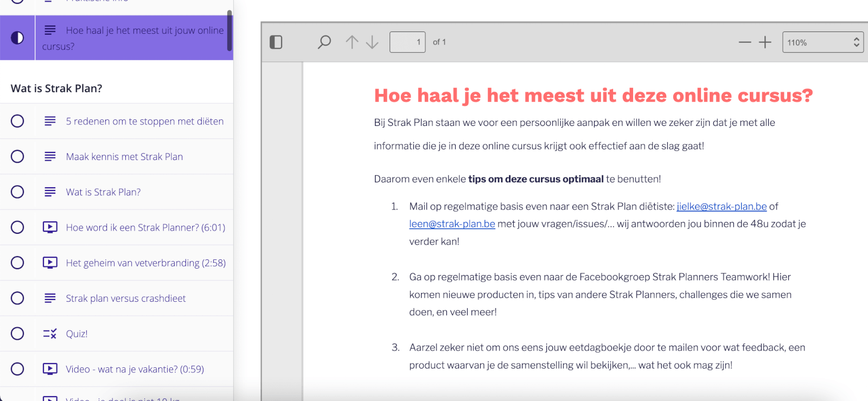Open 'Wat is Strak Plan?' lesson link
Viewport: 868px width, 401px height.
pos(103,192)
